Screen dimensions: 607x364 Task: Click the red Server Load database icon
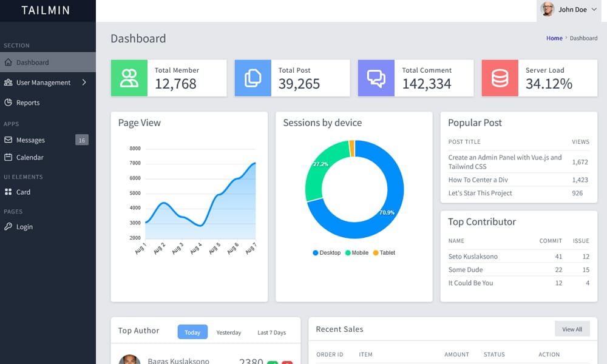[500, 78]
